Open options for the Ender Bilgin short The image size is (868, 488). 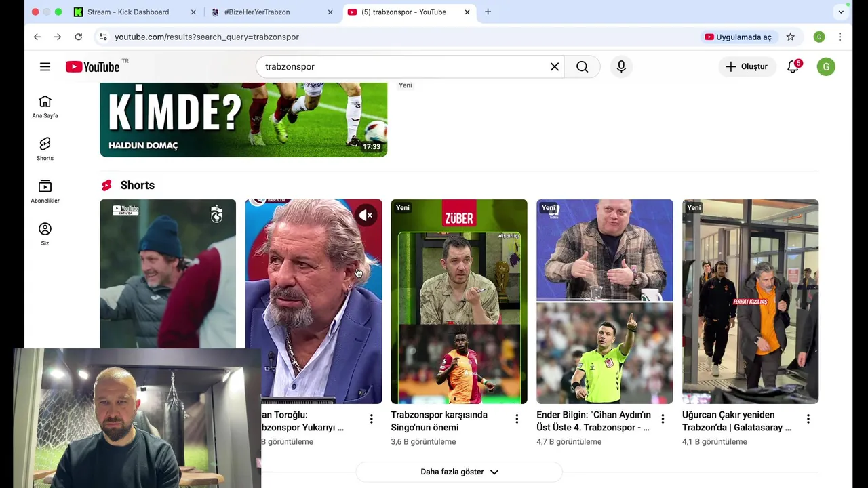pyautogui.click(x=663, y=420)
